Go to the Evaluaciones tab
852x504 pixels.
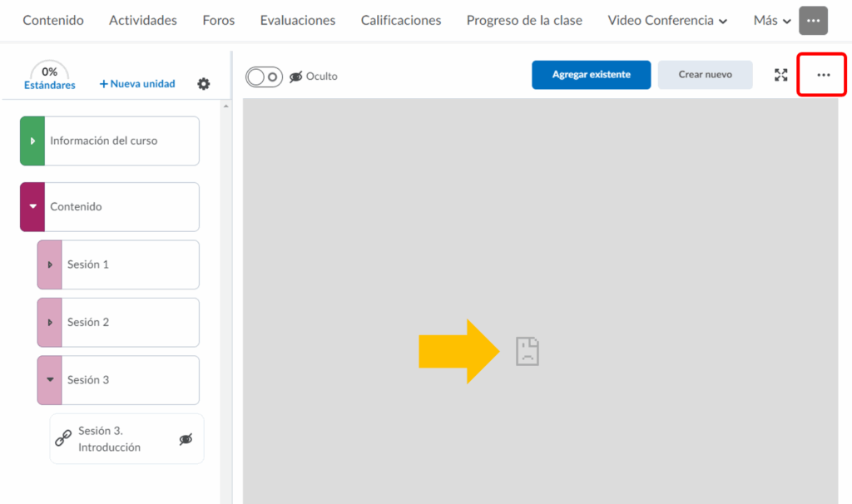(x=298, y=20)
